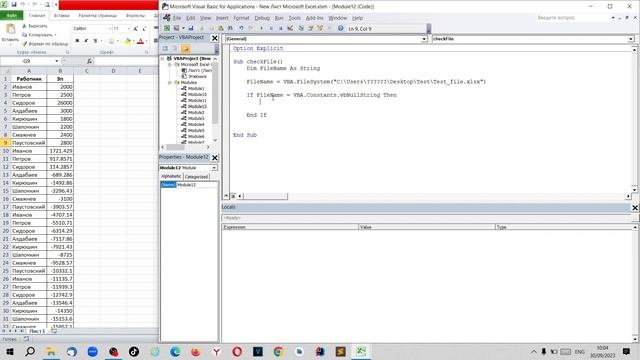The width and height of the screenshot is (640, 360).
Task: Open the Calibri font name dropdown
Action: point(110,29)
